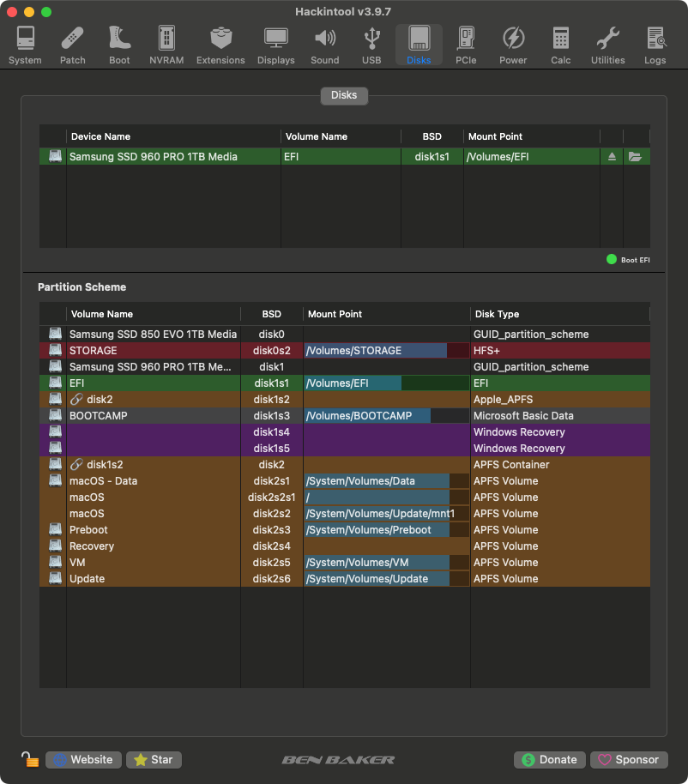
Task: Click the HFS+ disk type cell
Action: click(x=560, y=351)
